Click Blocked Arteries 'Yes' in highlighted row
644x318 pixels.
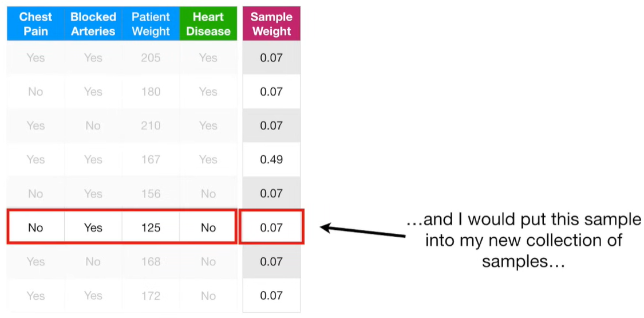point(93,227)
